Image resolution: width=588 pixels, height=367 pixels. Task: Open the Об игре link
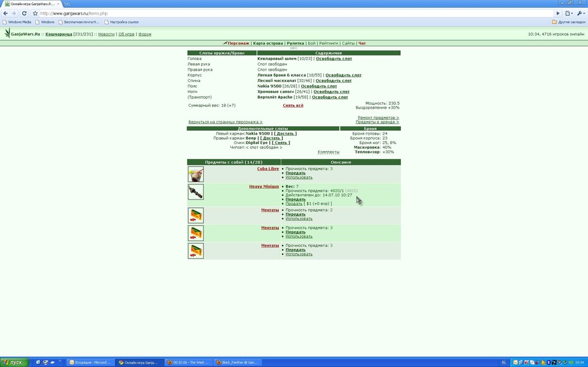[126, 34]
